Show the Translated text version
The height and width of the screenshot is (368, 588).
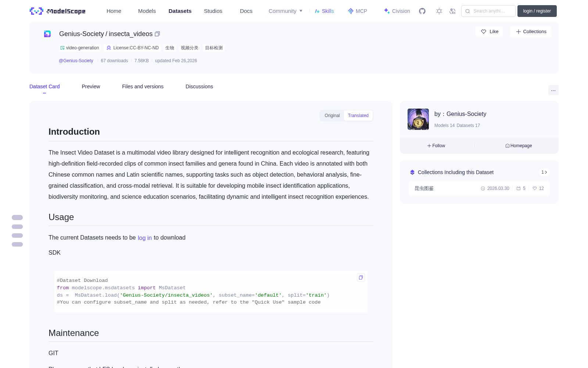point(358,116)
